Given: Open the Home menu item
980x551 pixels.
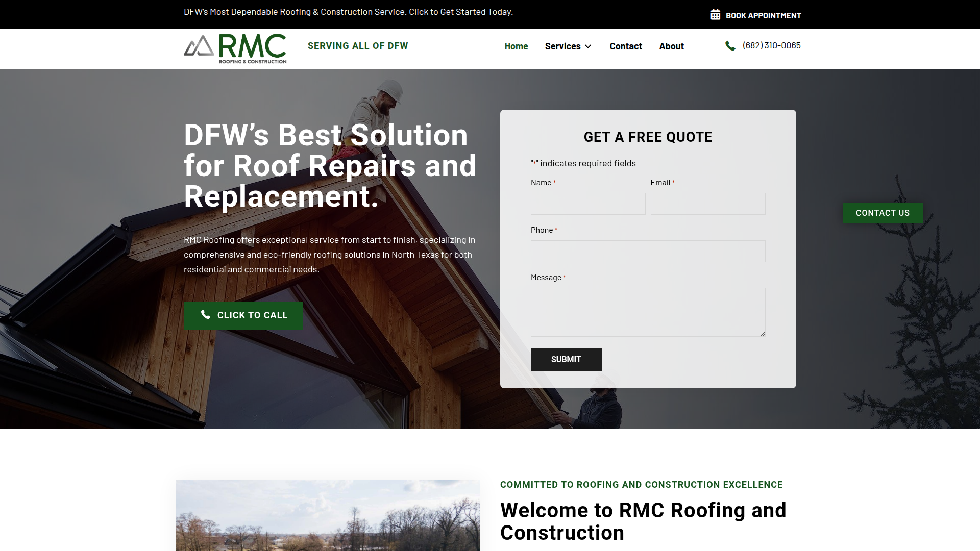Looking at the screenshot, I should tap(516, 46).
